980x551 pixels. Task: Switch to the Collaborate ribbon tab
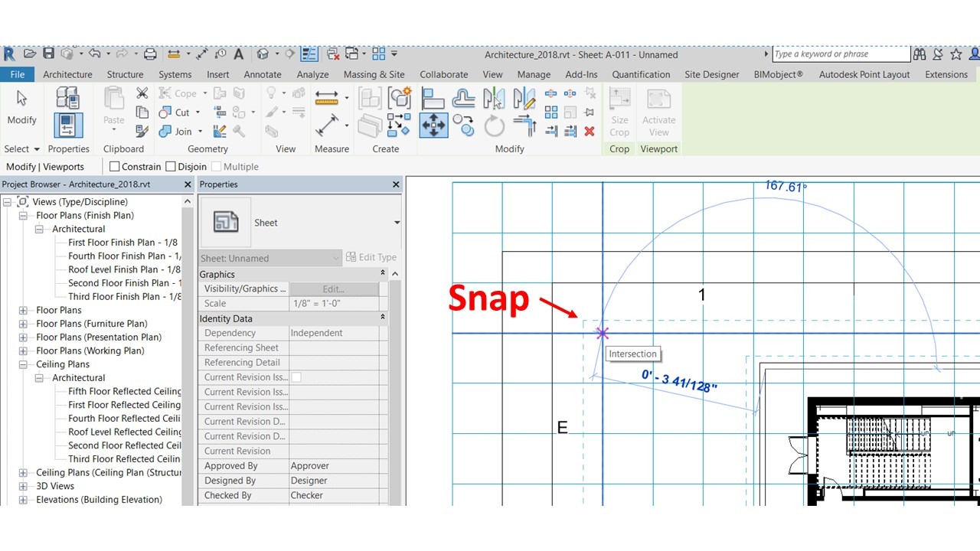[x=443, y=74]
